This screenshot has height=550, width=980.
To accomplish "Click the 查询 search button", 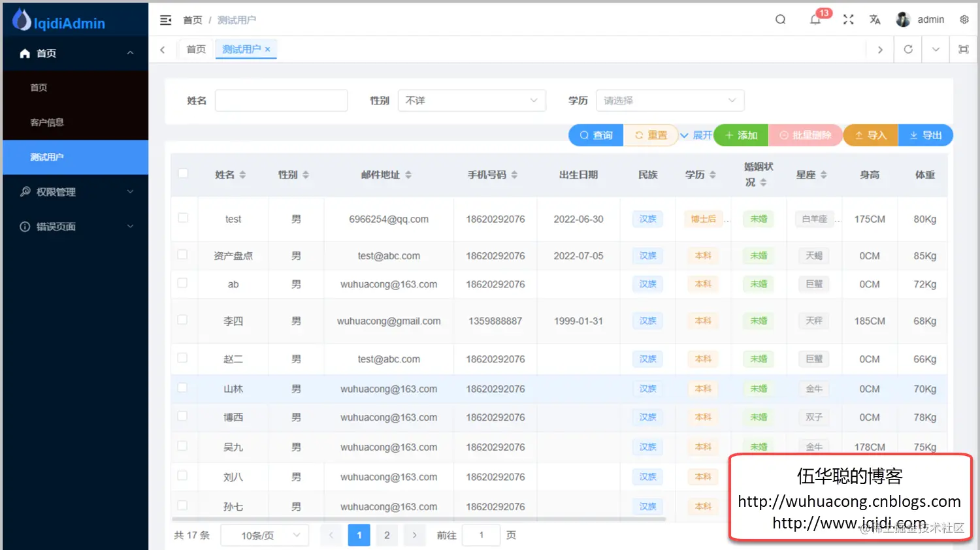I will coord(596,135).
